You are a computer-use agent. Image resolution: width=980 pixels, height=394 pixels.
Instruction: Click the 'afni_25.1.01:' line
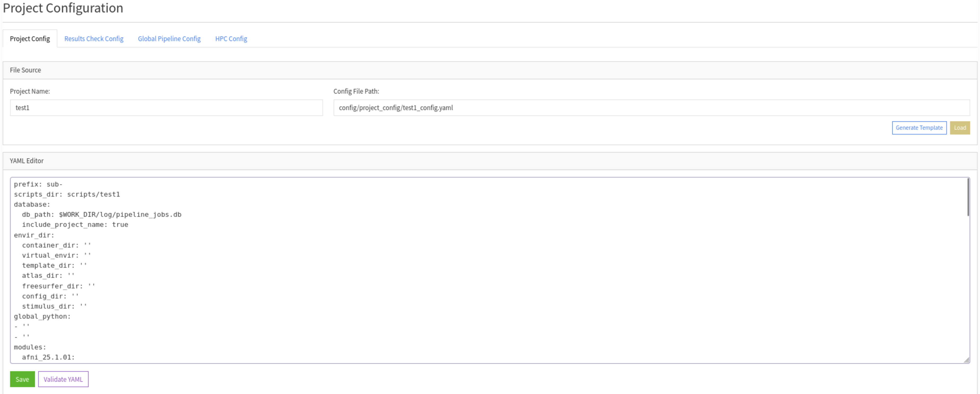[48, 357]
